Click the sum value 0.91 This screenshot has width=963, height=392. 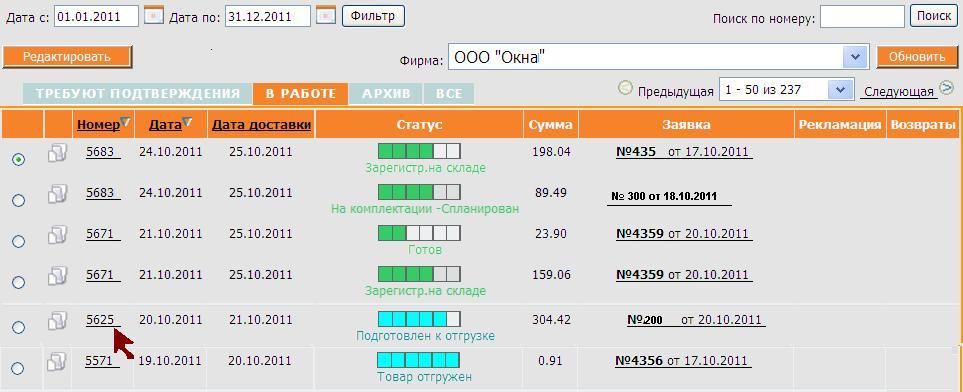click(550, 361)
